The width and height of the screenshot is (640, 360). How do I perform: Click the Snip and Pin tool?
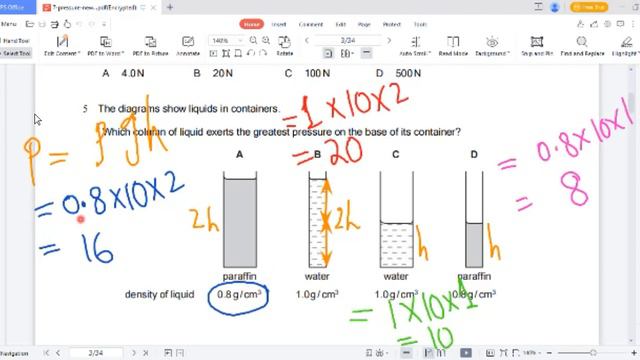[537, 46]
